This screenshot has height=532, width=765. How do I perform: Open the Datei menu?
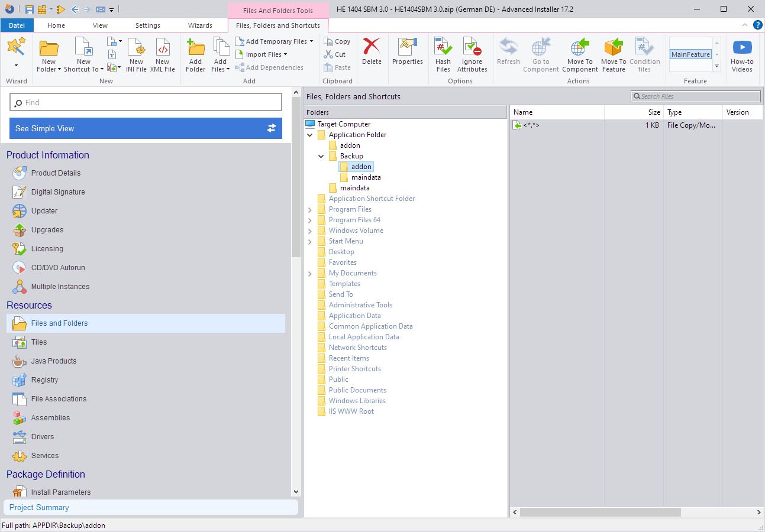17,25
